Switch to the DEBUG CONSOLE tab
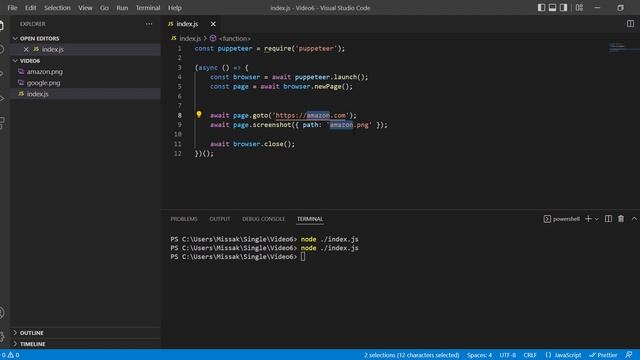This screenshot has height=360, width=640. 263,219
